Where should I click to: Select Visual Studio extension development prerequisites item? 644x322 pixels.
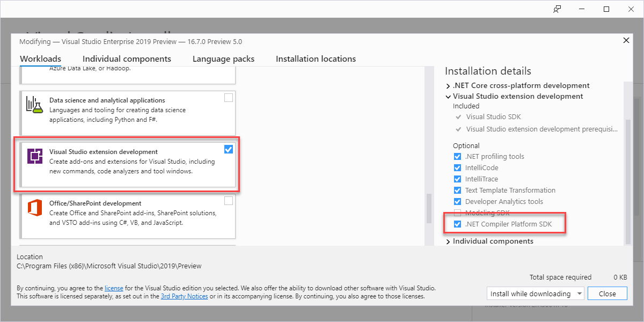click(541, 129)
